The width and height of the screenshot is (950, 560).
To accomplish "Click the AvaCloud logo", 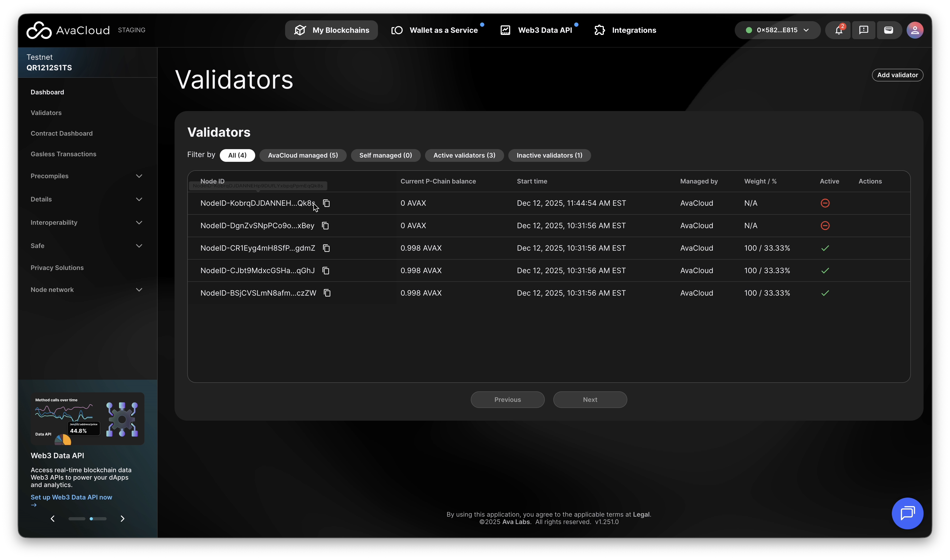I will coord(68,30).
